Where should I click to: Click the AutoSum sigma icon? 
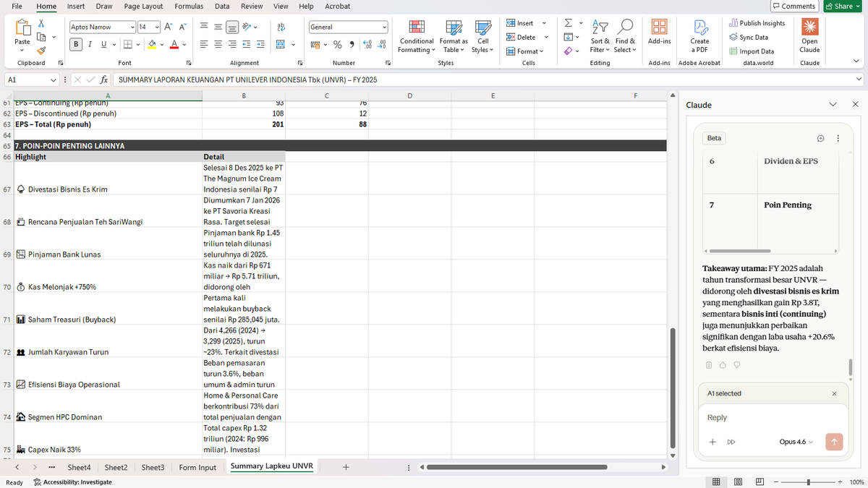569,23
